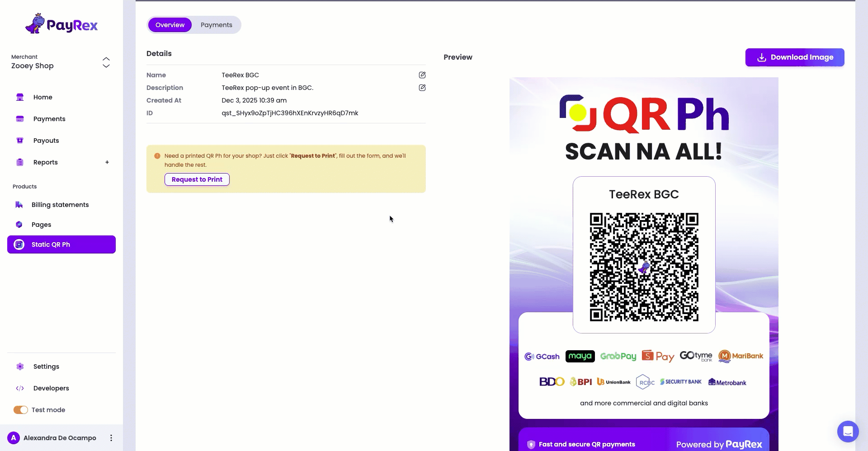
Task: Select the Static QR Ph icon in sidebar
Action: tap(19, 244)
